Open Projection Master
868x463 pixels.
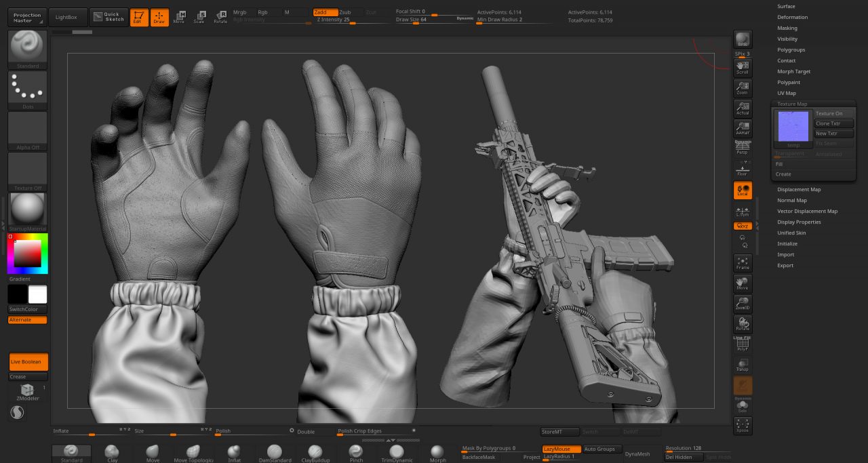pos(26,16)
